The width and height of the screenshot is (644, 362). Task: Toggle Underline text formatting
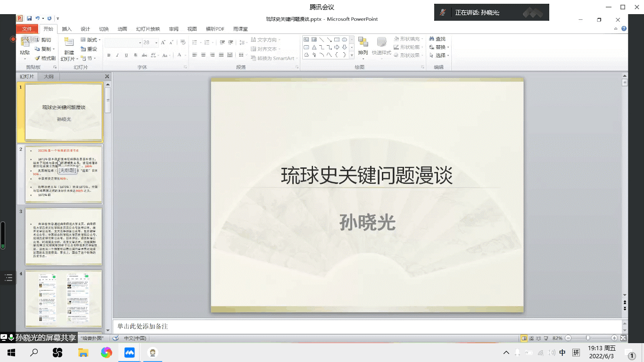click(126, 55)
